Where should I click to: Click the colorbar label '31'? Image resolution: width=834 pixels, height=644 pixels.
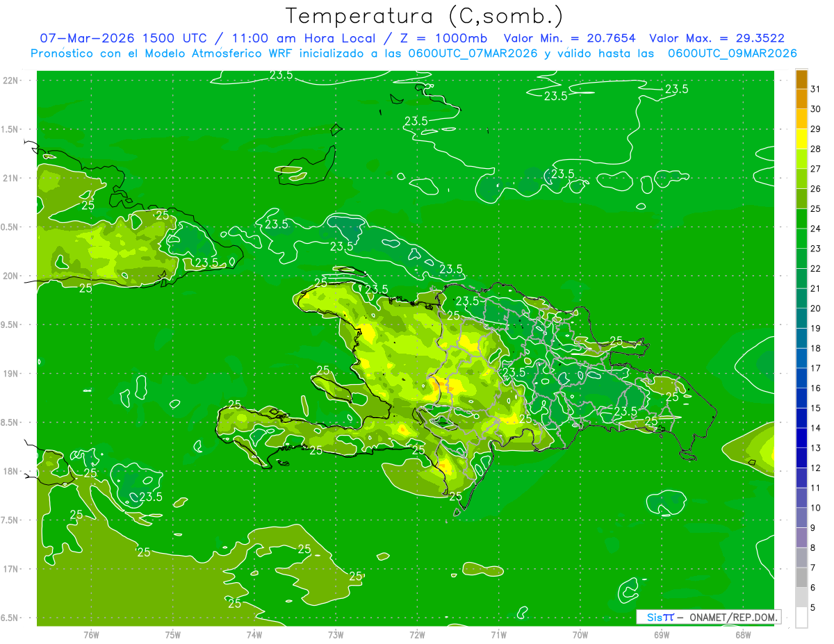click(815, 88)
